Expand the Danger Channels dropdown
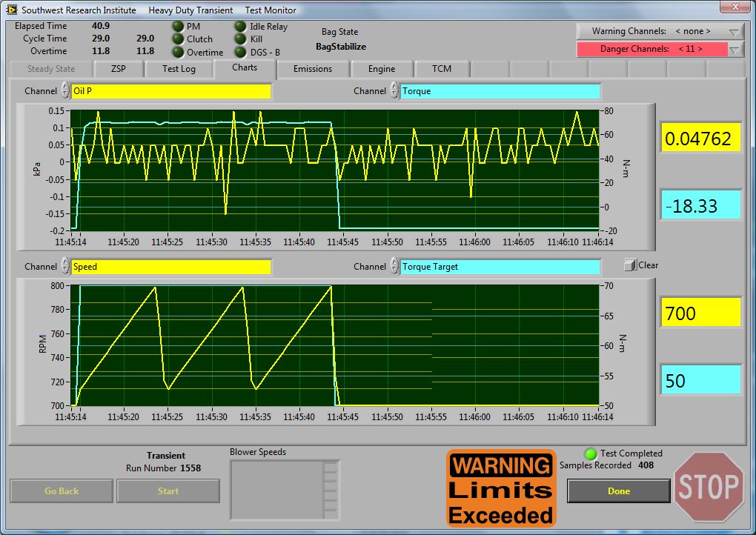Screen dimensions: 756x535 734,49
